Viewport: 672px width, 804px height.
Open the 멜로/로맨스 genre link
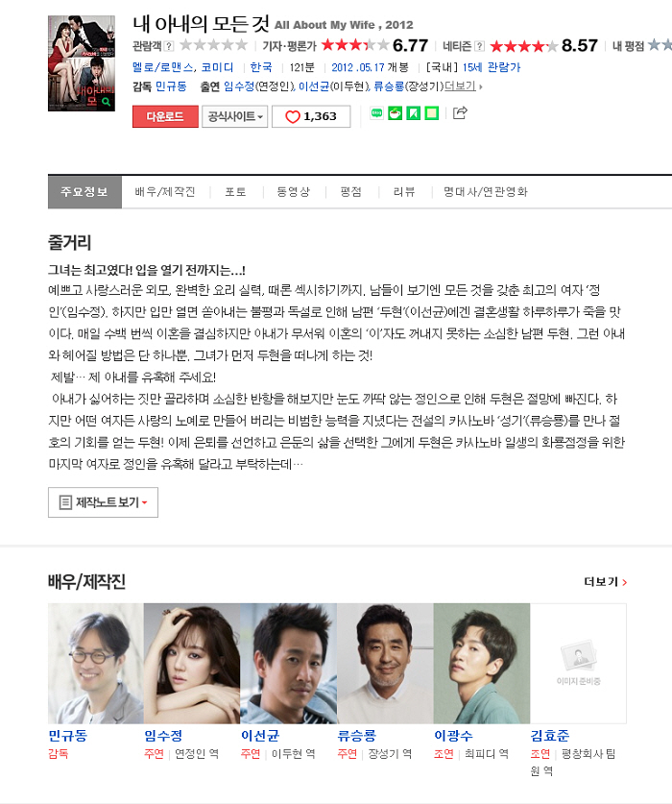click(163, 67)
